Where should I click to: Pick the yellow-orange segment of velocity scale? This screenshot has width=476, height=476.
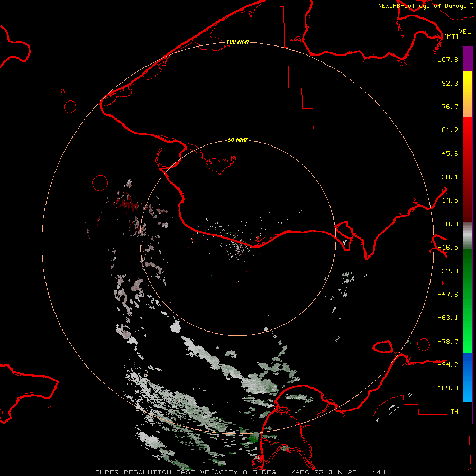[x=467, y=94]
